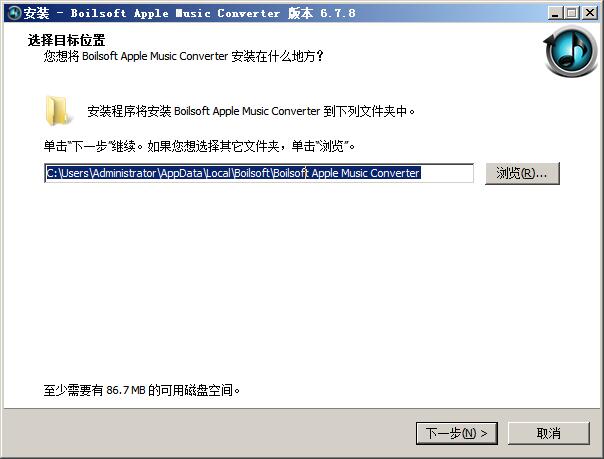Click the title bar text 'Boilsoft Apple Music Converter 版本 6.7.8'
The width and height of the screenshot is (604, 459).
point(213,13)
